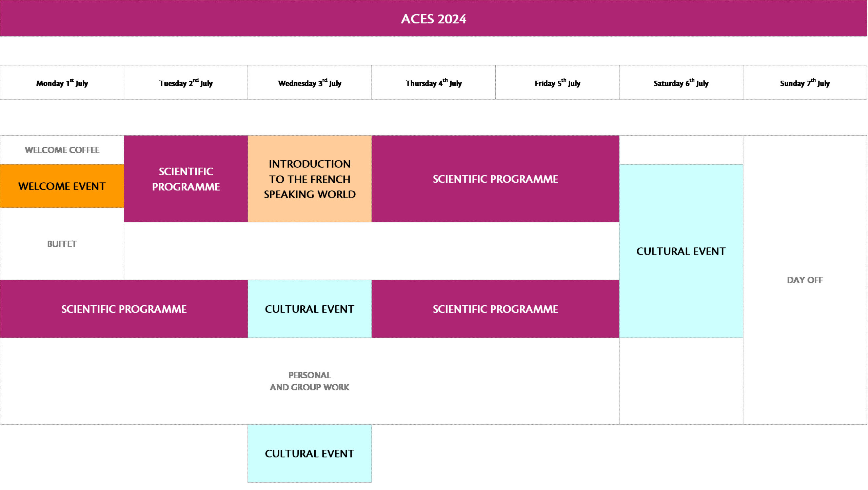Viewport: 868px width, 490px height.
Task: Click the ACES 2024 title banner
Action: coord(433,19)
